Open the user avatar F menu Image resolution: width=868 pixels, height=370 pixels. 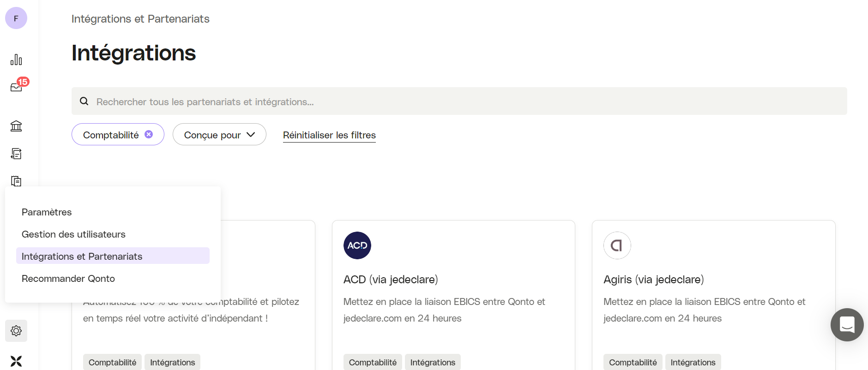point(16,18)
